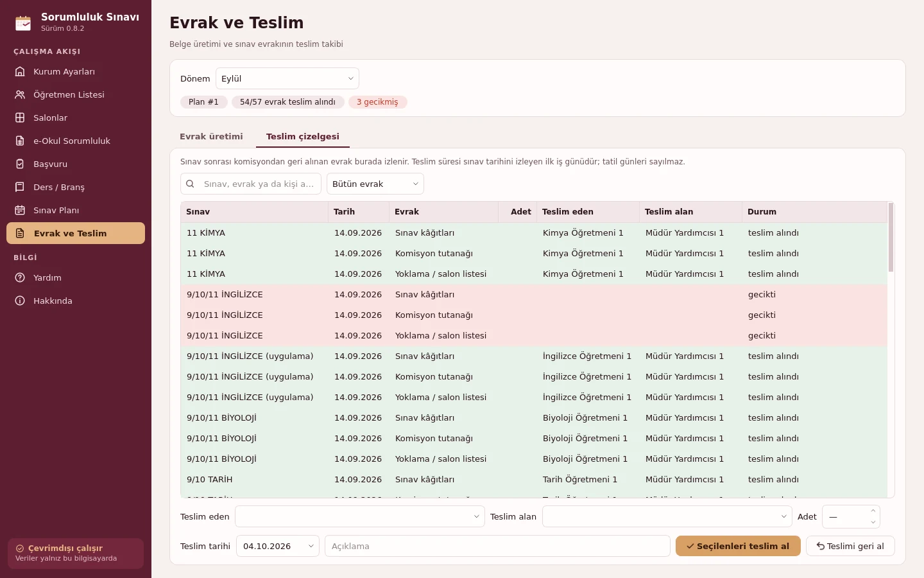924x578 pixels.
Task: Select 9/10/11 BİYOLOJİ Yoklama / salon listesi row
Action: (534, 459)
